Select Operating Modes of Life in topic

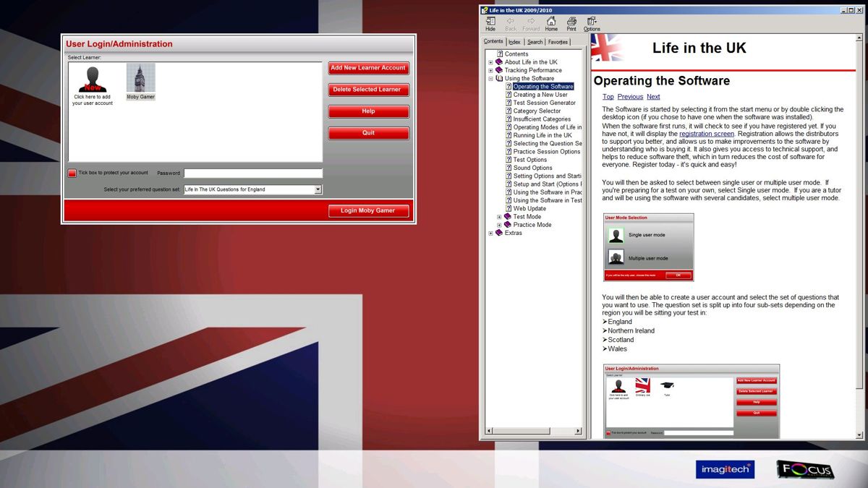point(548,127)
